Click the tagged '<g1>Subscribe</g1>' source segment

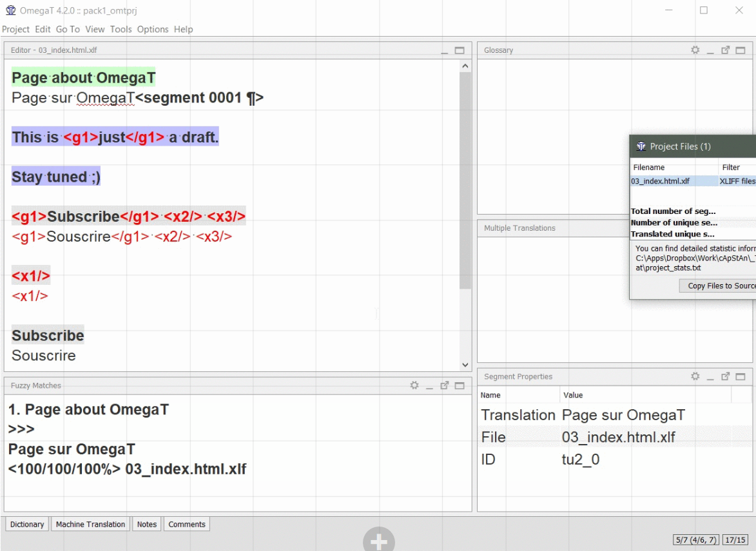point(129,217)
